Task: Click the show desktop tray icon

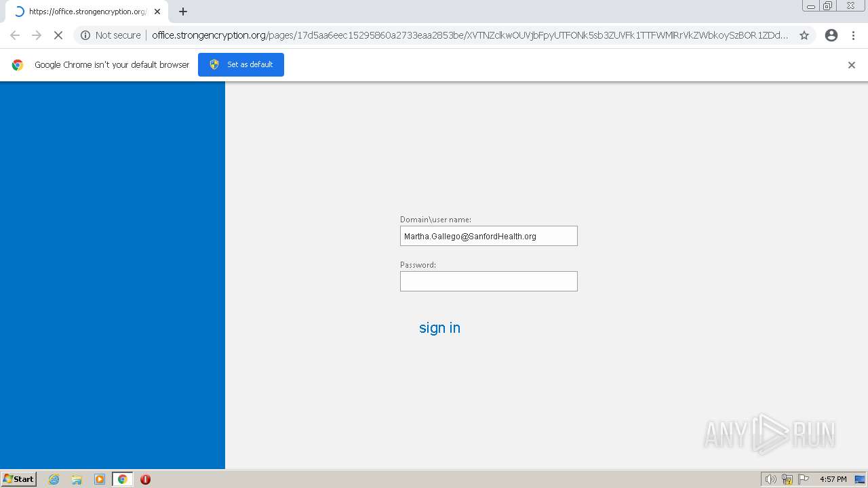Action: pos(860,479)
